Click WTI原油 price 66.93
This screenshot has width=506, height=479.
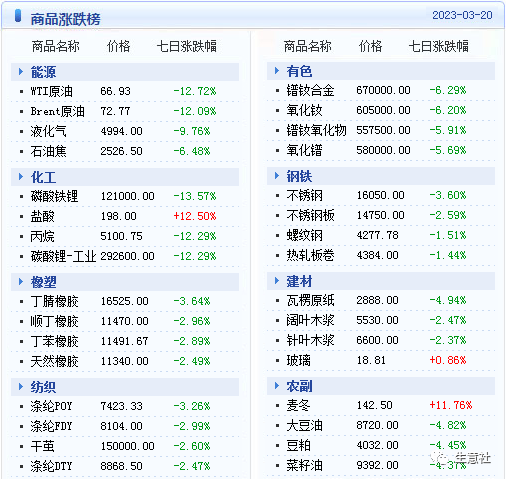(x=115, y=91)
